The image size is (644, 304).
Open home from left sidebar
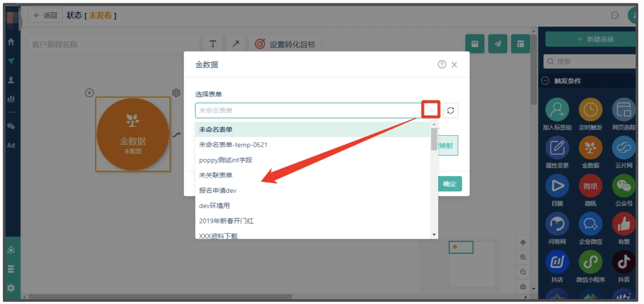(x=11, y=42)
